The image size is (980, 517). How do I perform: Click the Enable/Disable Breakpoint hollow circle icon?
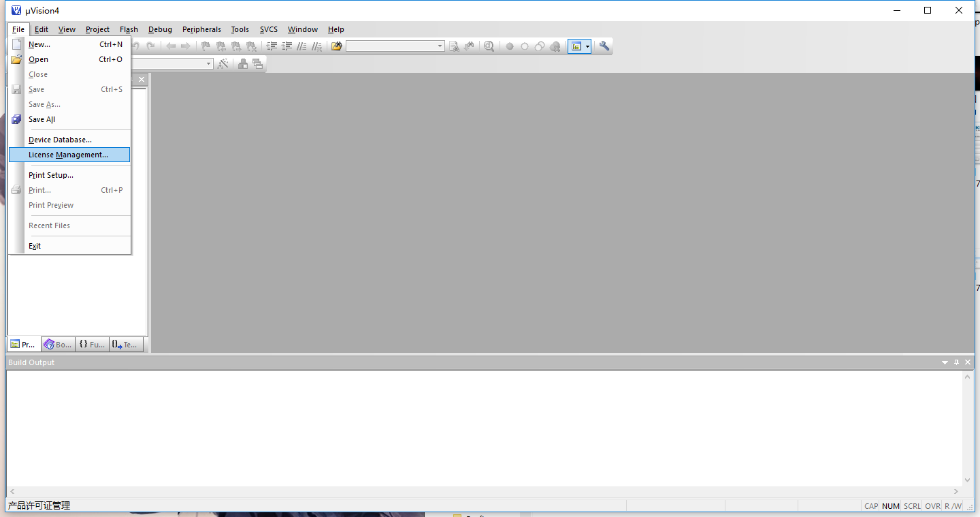click(x=525, y=46)
